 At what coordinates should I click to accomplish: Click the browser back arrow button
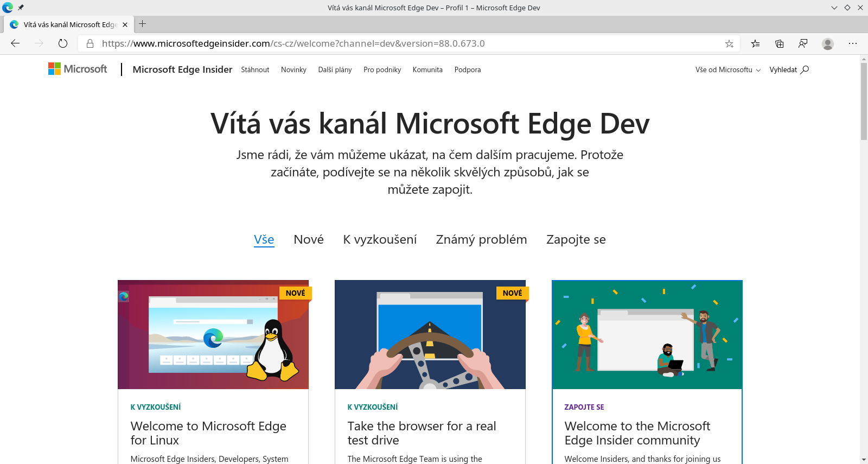15,43
